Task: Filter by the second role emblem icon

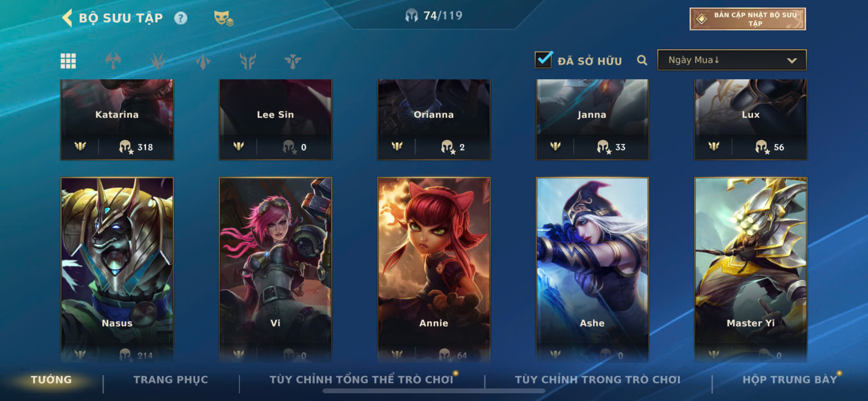Action: tap(158, 61)
